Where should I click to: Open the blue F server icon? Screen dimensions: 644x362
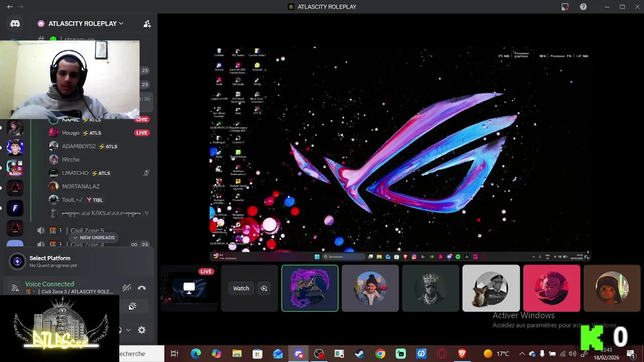tap(15, 208)
